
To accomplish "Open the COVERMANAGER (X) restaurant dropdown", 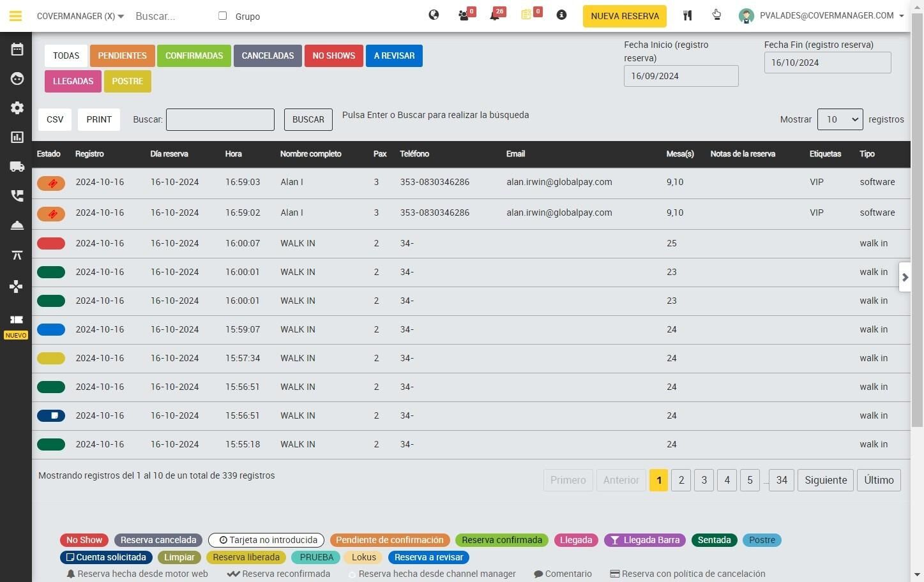I will pos(80,16).
